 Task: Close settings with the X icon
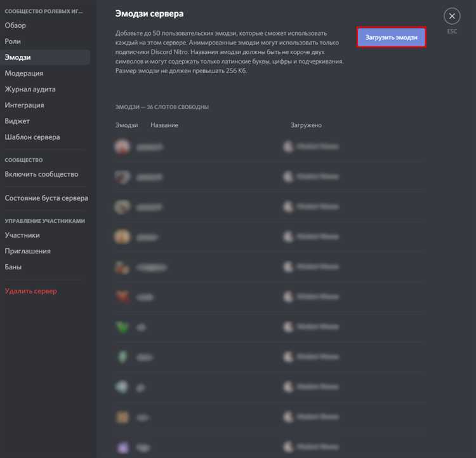[x=452, y=16]
